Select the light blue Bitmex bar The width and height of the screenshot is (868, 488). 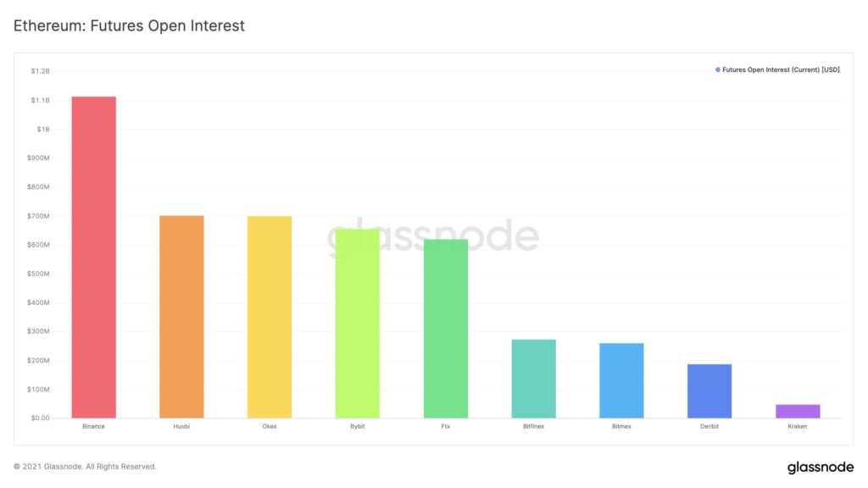click(x=621, y=380)
